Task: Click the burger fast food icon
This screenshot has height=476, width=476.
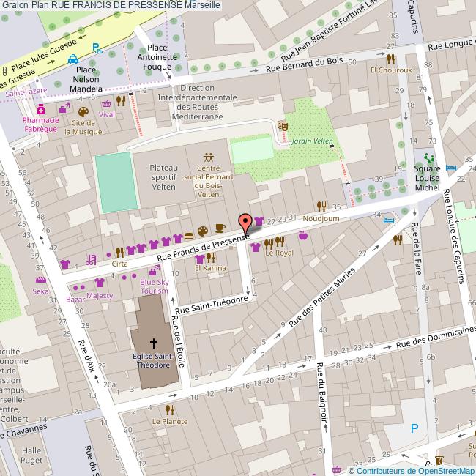Action: coord(190,236)
